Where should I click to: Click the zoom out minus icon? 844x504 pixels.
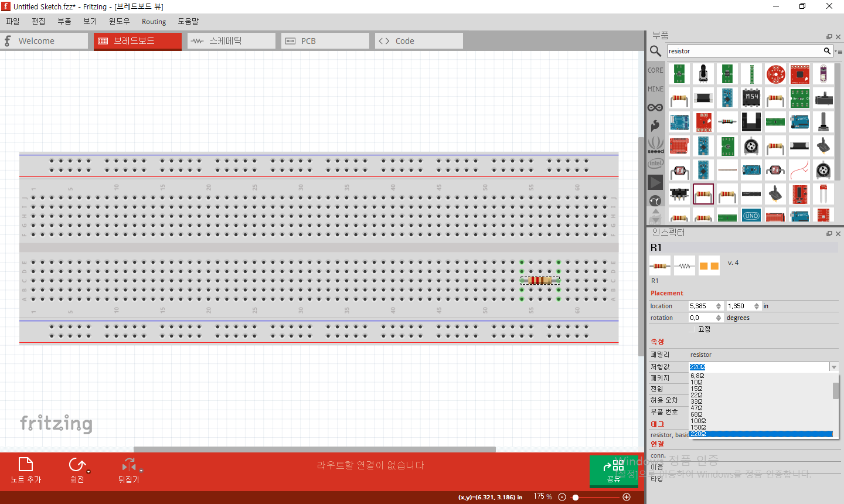(x=562, y=497)
